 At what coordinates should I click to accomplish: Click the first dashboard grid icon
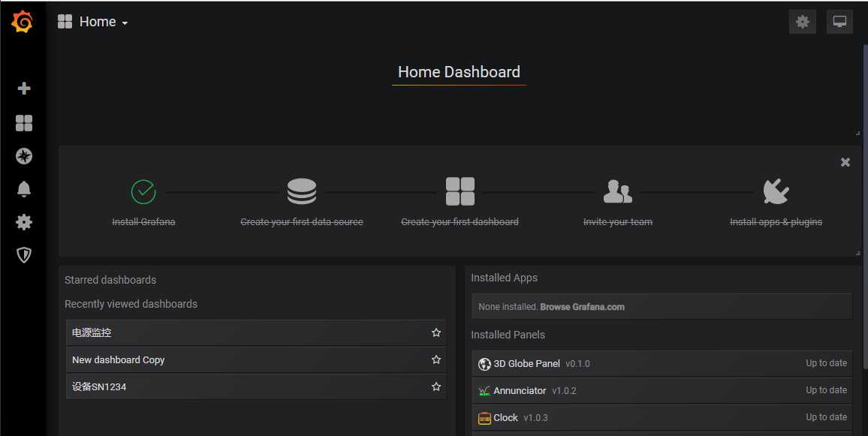(x=460, y=191)
